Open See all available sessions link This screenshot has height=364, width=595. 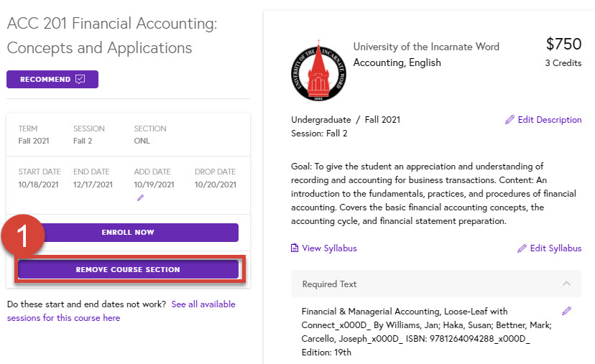(121, 311)
